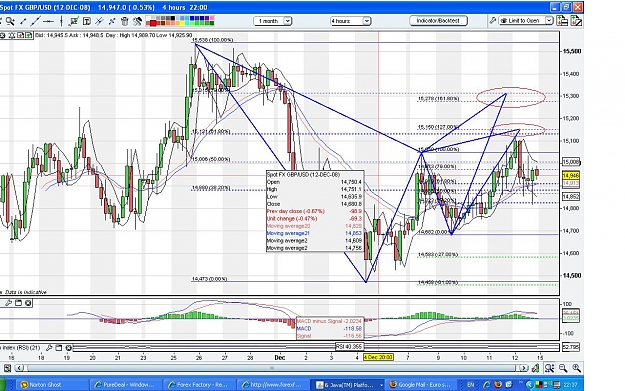Select the long diagonal line drawing tool
The height and width of the screenshot is (391, 625).
36,21
